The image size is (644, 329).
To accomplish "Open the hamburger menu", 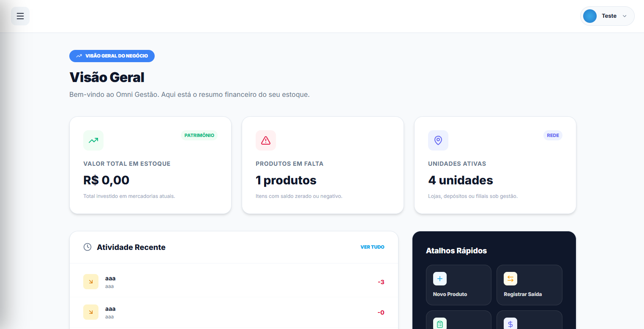I will point(20,16).
